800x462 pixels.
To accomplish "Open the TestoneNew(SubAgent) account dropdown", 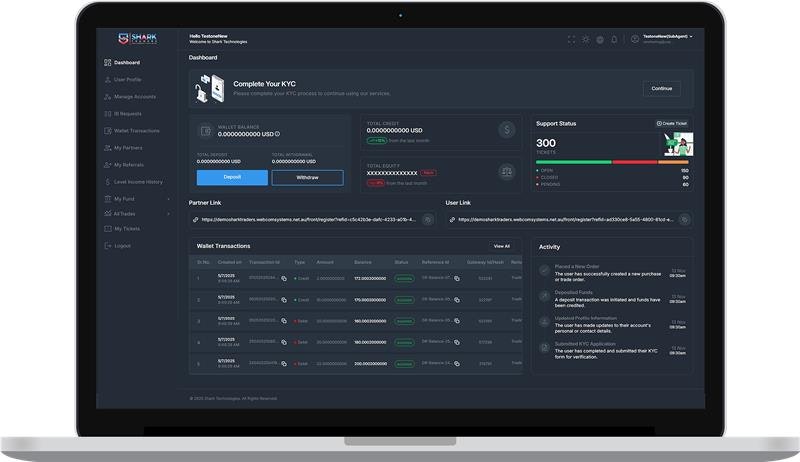I will coord(667,37).
